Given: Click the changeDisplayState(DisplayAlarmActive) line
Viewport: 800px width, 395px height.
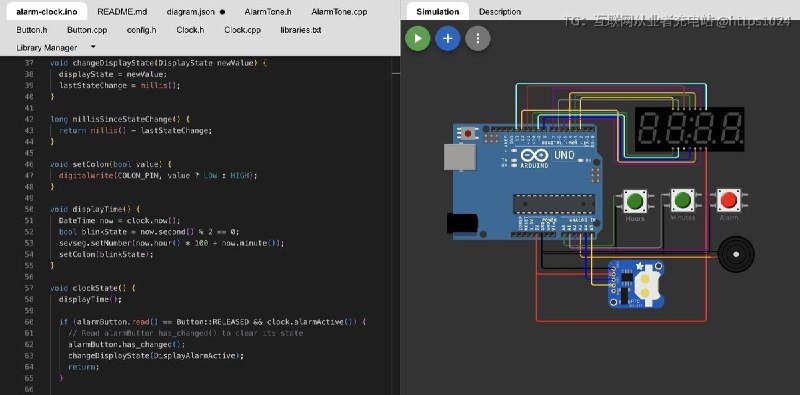Looking at the screenshot, I should [156, 356].
